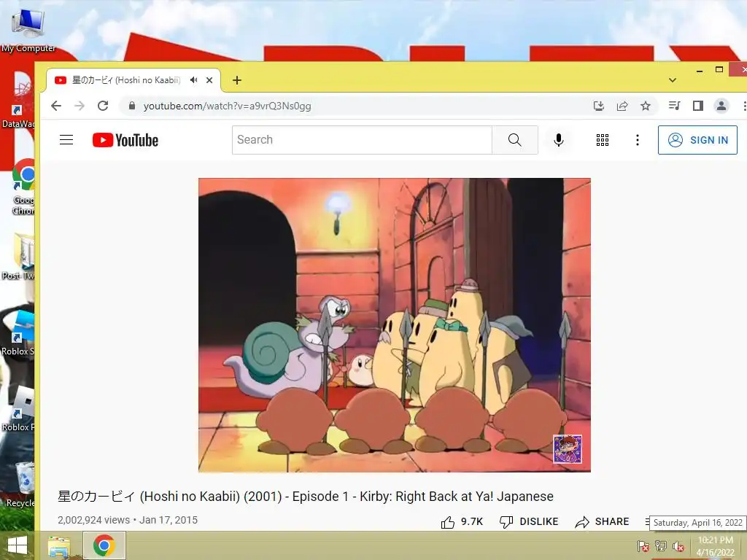Minimize the Chrome window
Screen dimensions: 747x560
tap(700, 71)
